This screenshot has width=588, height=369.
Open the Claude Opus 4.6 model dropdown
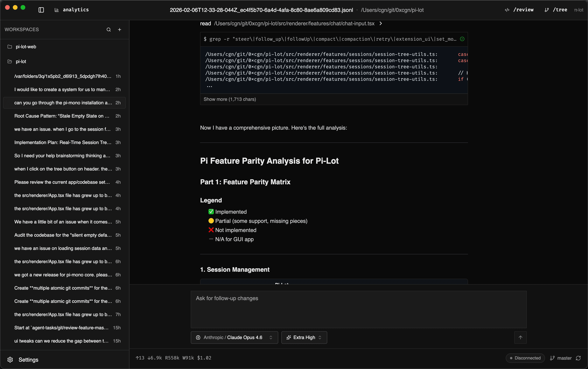(x=234, y=337)
